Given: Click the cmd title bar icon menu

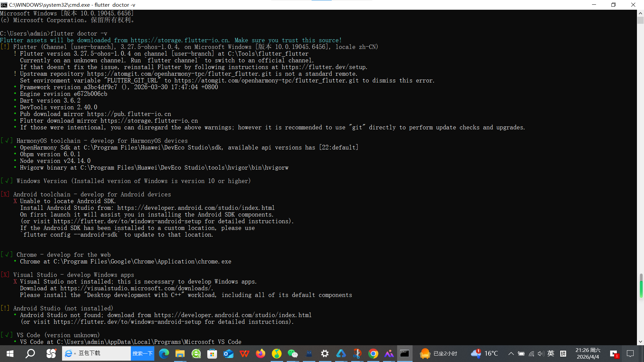Looking at the screenshot, I should 4,5.
